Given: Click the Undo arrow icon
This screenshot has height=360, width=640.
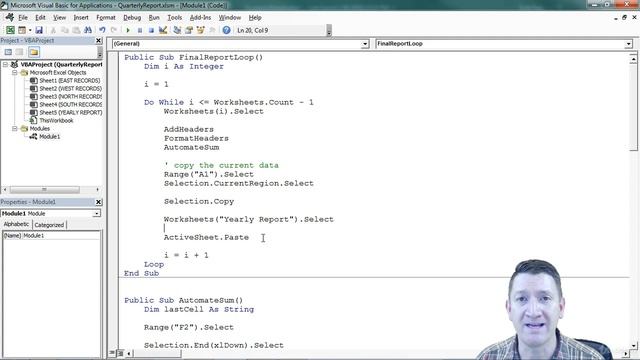Looking at the screenshot, I should [102, 30].
